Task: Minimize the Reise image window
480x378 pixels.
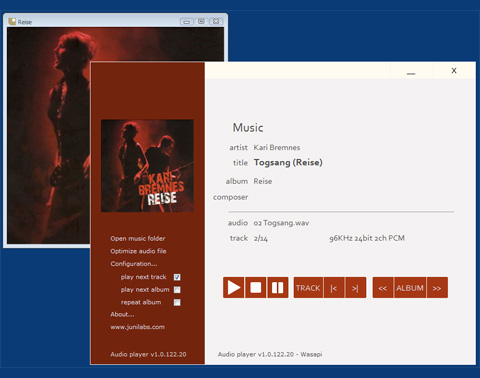Action: (x=186, y=22)
